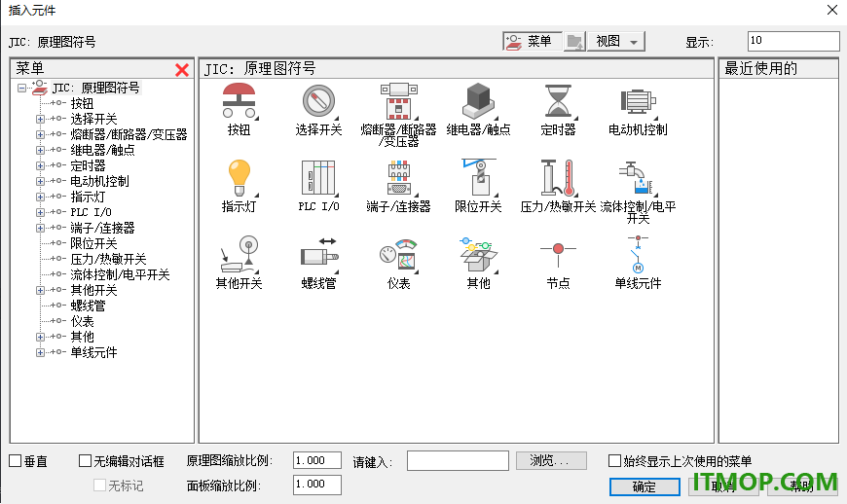Select 仪表 in the menu tree

pyautogui.click(x=82, y=321)
